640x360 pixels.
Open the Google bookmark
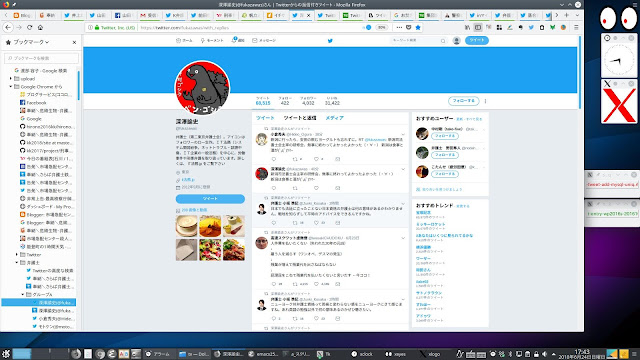tap(31, 119)
